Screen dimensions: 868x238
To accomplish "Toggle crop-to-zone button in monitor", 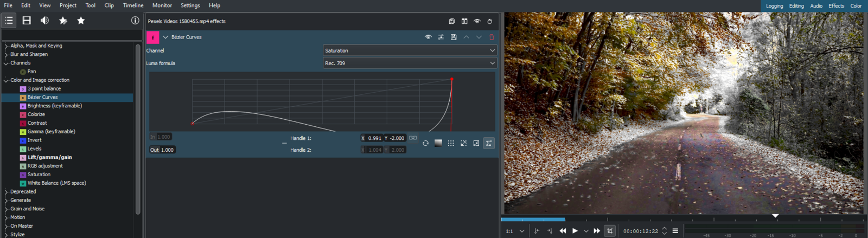I will [x=610, y=231].
